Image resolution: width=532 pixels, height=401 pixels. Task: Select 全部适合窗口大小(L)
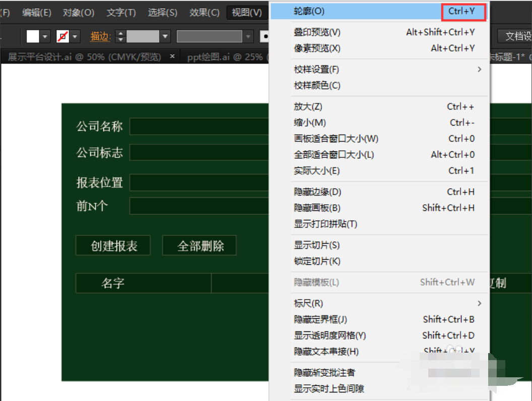point(379,155)
